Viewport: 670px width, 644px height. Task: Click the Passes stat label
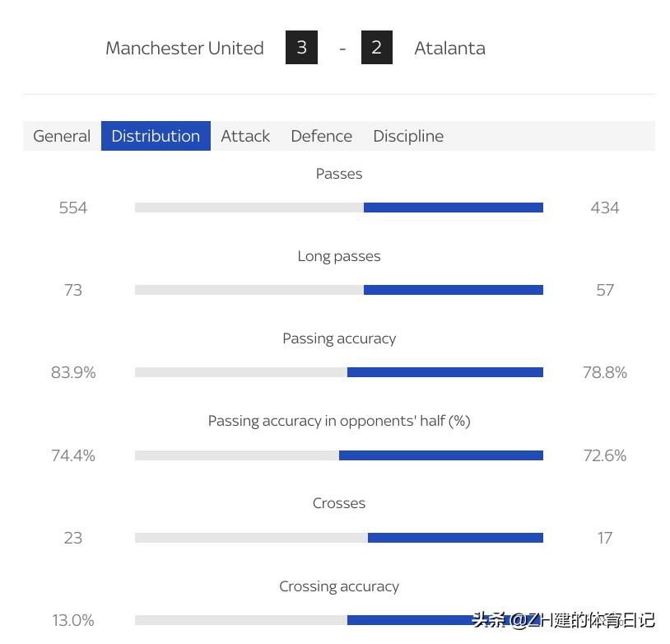click(x=339, y=174)
